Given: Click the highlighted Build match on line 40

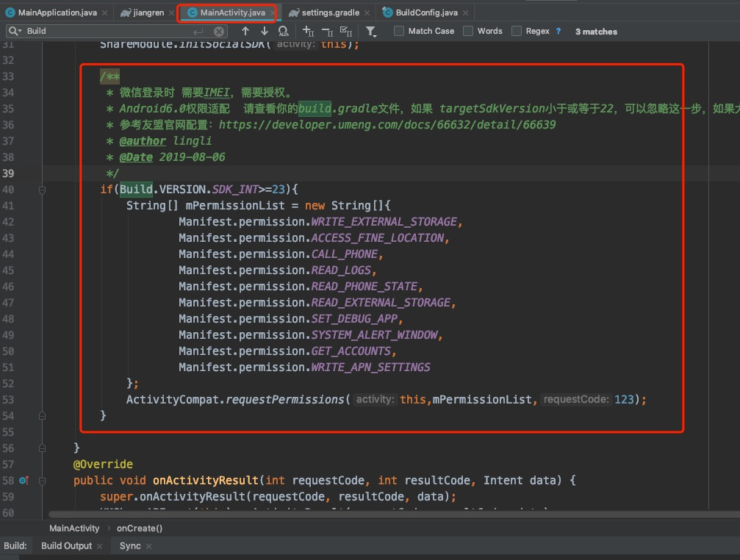Looking at the screenshot, I should [136, 189].
